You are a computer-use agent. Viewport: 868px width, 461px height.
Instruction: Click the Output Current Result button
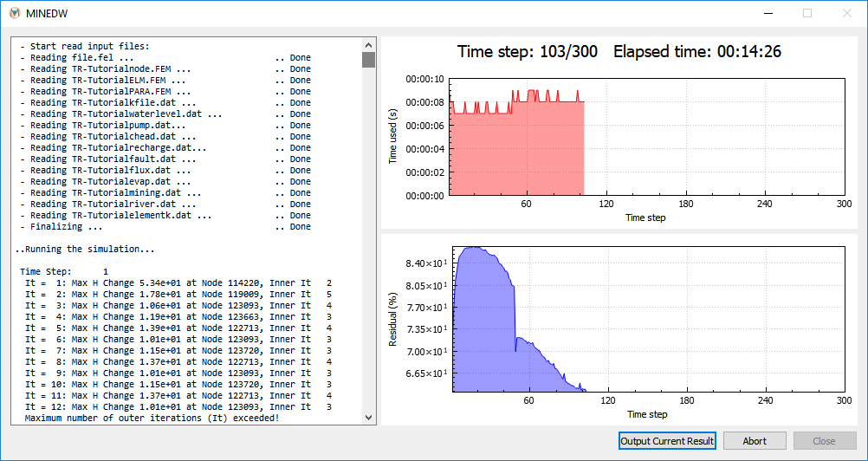pyautogui.click(x=667, y=441)
